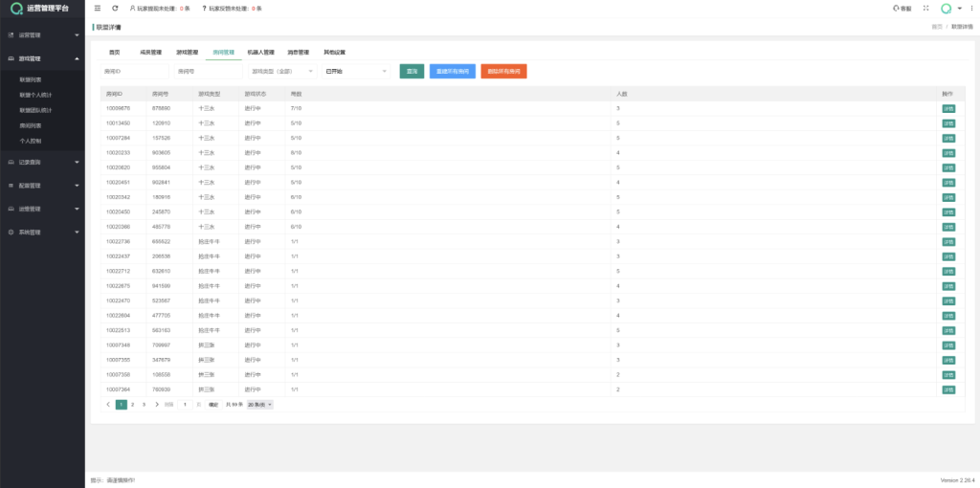The height and width of the screenshot is (488, 980).
Task: Expand the 系统管理 sidebar menu
Action: click(42, 233)
